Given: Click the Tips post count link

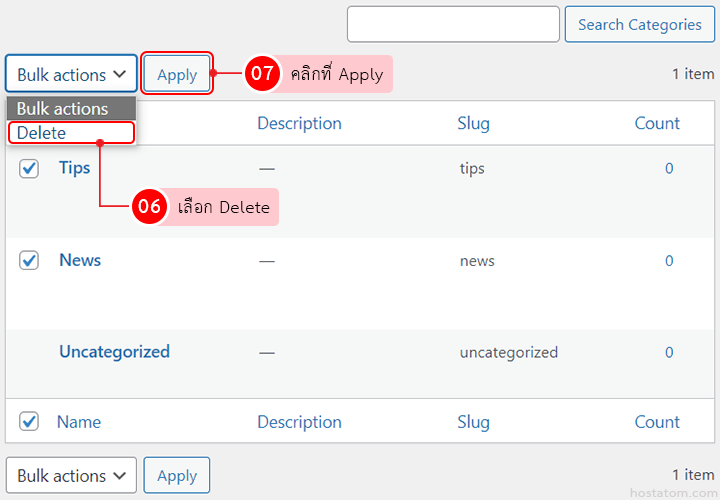Looking at the screenshot, I should (669, 169).
